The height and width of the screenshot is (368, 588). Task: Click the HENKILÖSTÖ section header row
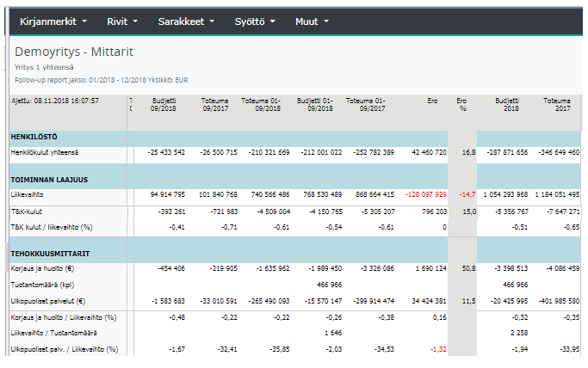click(x=34, y=137)
